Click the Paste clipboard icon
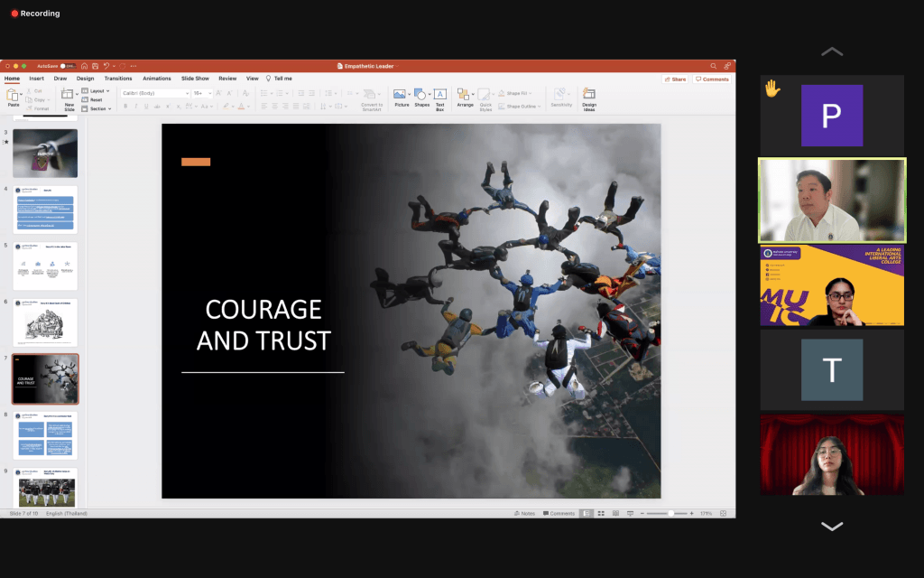Image resolution: width=924 pixels, height=578 pixels. [14, 94]
